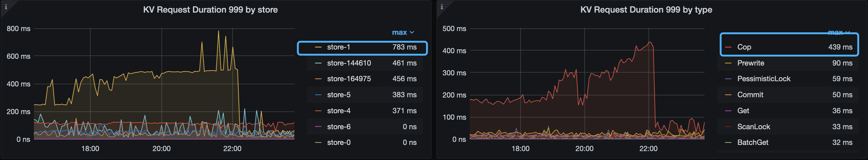868x160 pixels.
Task: Toggle the store-164975 series
Action: pyautogui.click(x=349, y=79)
